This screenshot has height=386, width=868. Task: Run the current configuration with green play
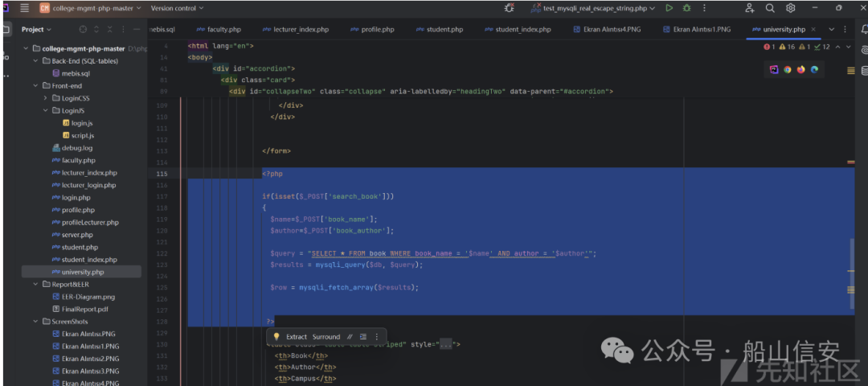tap(669, 8)
